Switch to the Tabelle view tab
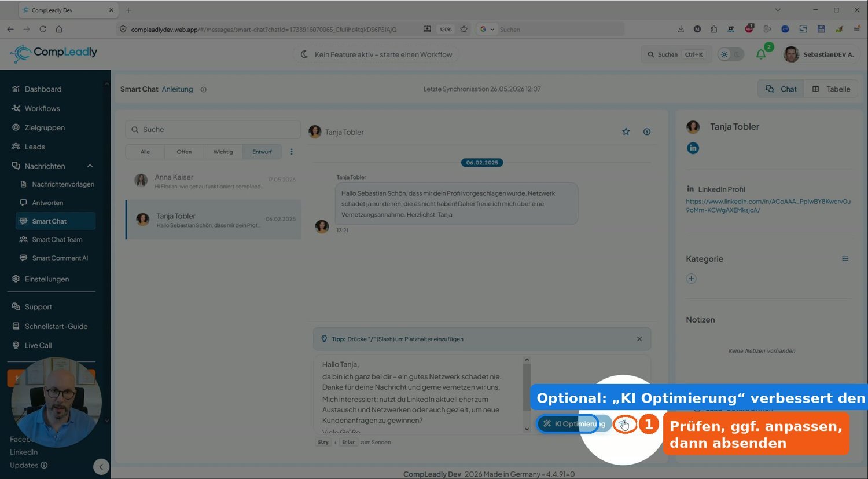Screen dimensions: 868x479 point(831,89)
